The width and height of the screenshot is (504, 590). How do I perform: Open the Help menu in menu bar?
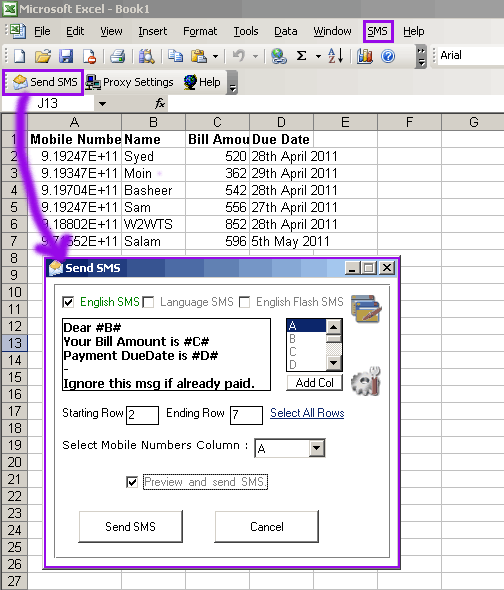[x=413, y=31]
